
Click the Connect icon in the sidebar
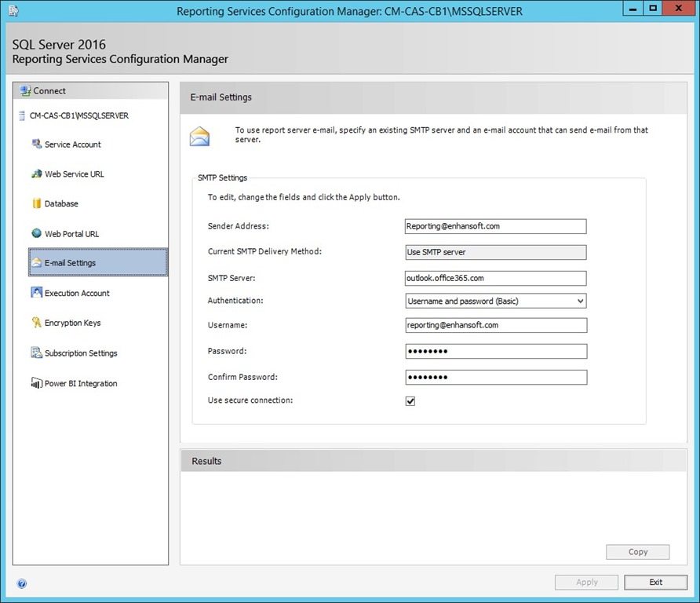pyautogui.click(x=26, y=90)
